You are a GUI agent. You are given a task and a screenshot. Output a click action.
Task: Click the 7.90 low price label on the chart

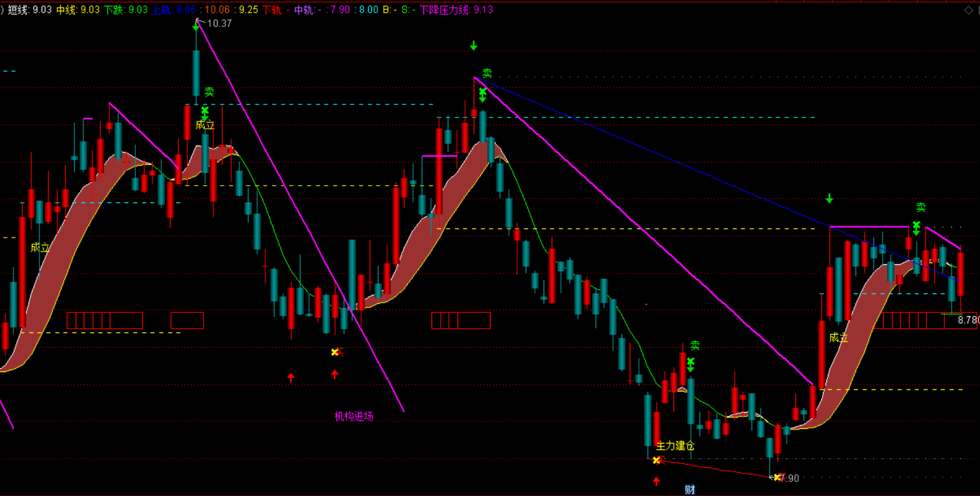pos(790,478)
